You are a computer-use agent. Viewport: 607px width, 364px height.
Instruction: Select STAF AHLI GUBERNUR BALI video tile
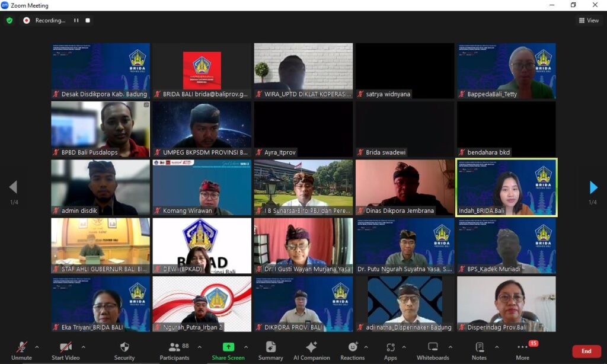tap(101, 246)
